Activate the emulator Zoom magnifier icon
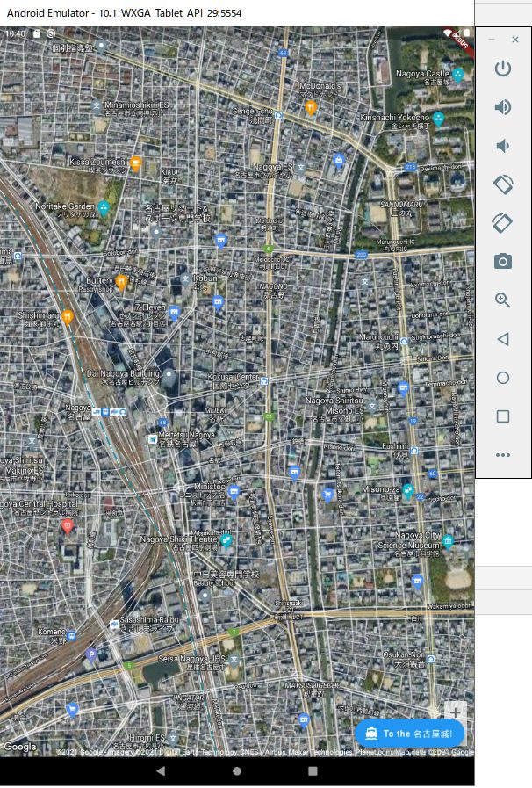Image resolution: width=532 pixels, height=788 pixels. 503,300
